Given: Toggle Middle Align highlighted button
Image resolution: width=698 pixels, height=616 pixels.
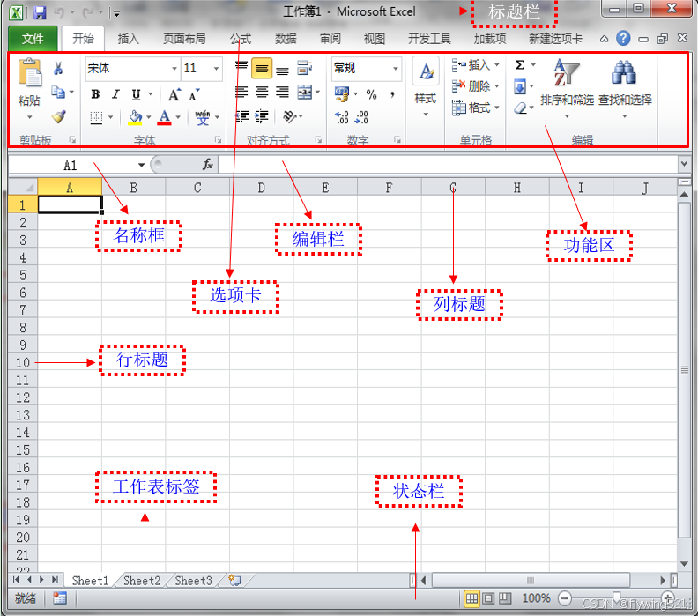Looking at the screenshot, I should 262,69.
